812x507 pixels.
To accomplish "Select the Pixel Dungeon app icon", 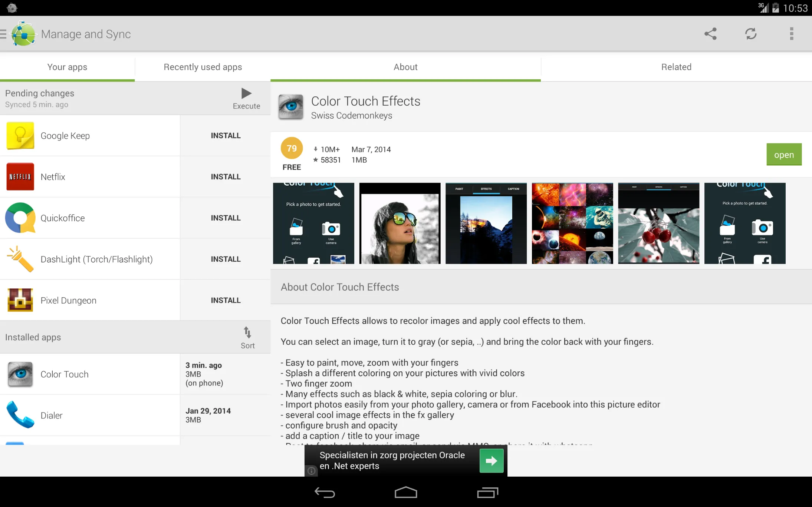I will tap(20, 300).
